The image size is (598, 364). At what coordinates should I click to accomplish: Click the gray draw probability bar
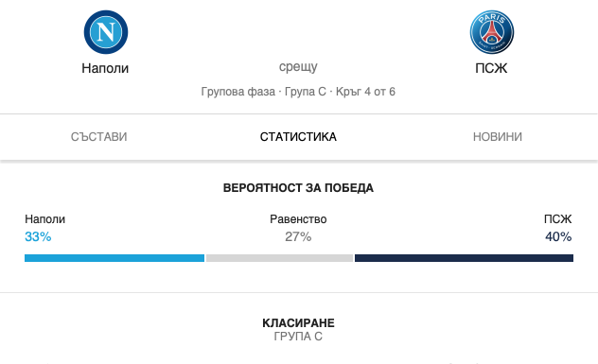[279, 258]
